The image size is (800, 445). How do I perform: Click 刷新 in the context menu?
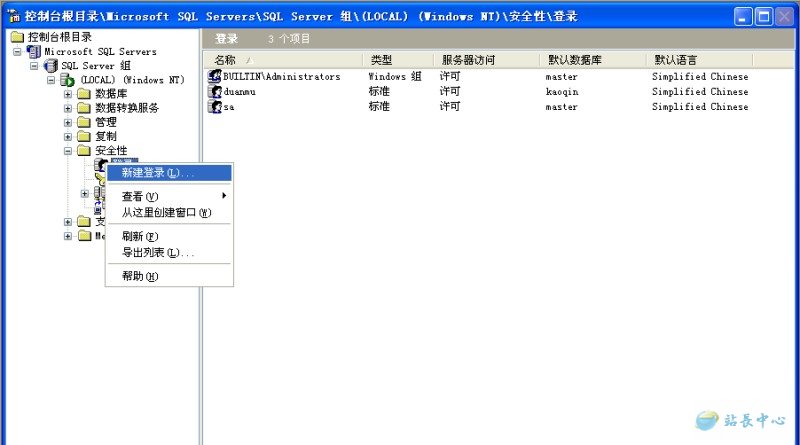pyautogui.click(x=169, y=236)
